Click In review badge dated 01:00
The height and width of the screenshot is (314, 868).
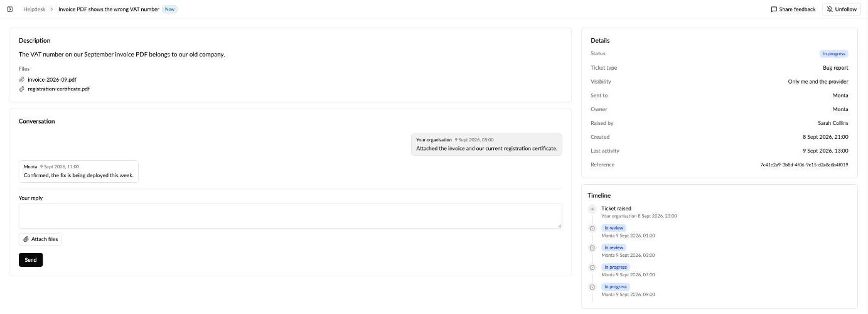[614, 228]
